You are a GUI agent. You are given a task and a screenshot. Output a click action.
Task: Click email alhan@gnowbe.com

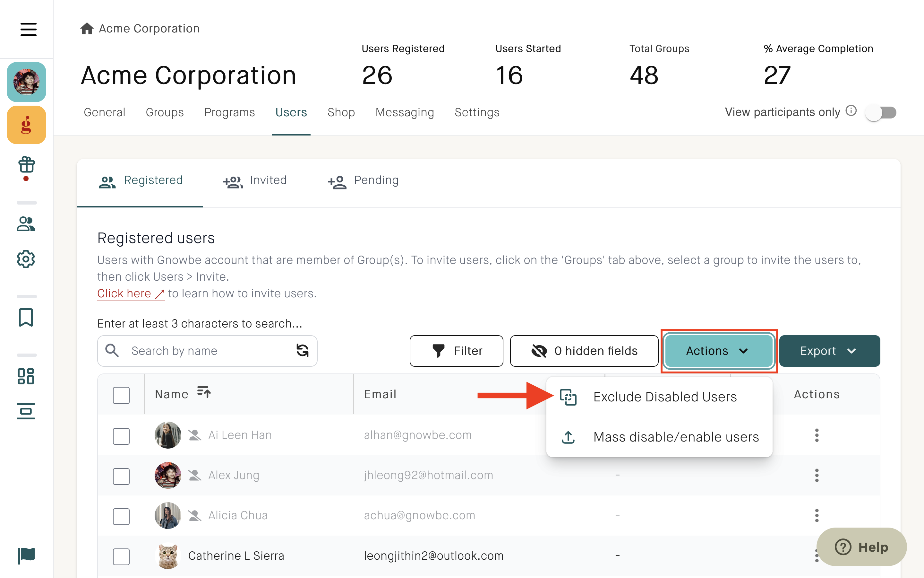tap(418, 435)
